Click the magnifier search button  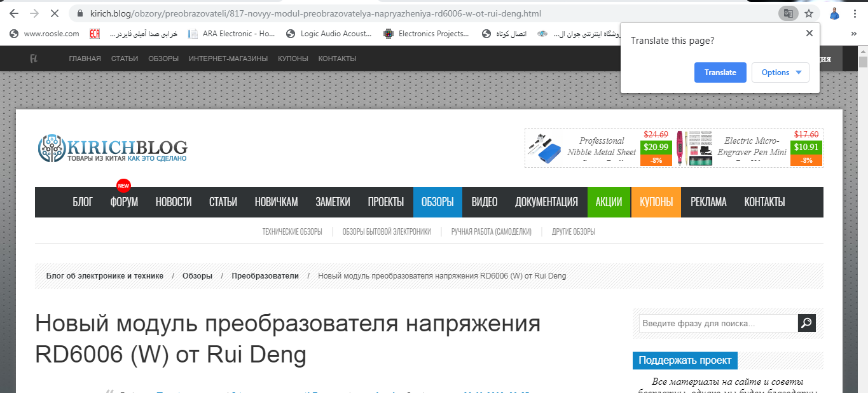coord(807,323)
